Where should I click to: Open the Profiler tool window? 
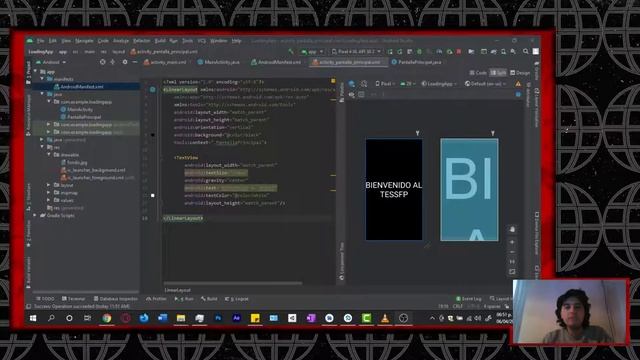click(x=156, y=299)
